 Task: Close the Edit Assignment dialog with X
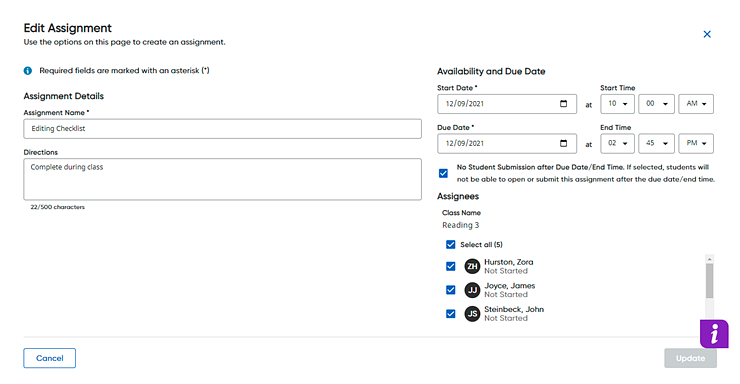tap(706, 34)
